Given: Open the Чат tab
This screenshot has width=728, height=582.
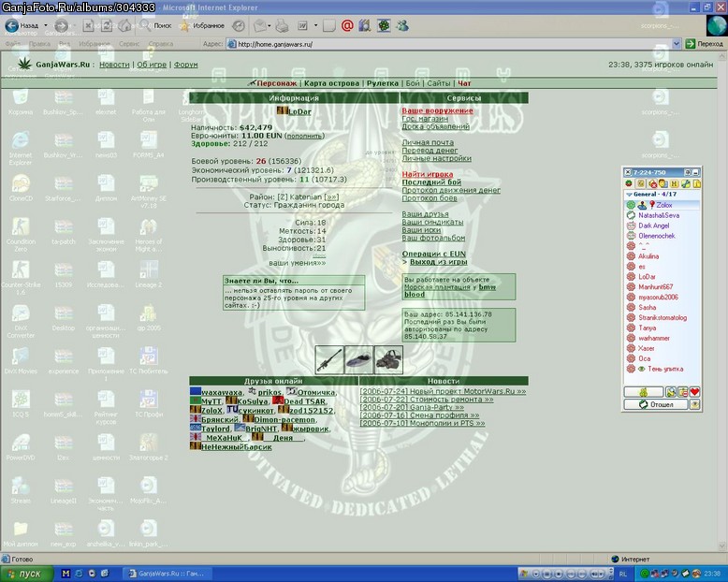Looking at the screenshot, I should tap(464, 83).
